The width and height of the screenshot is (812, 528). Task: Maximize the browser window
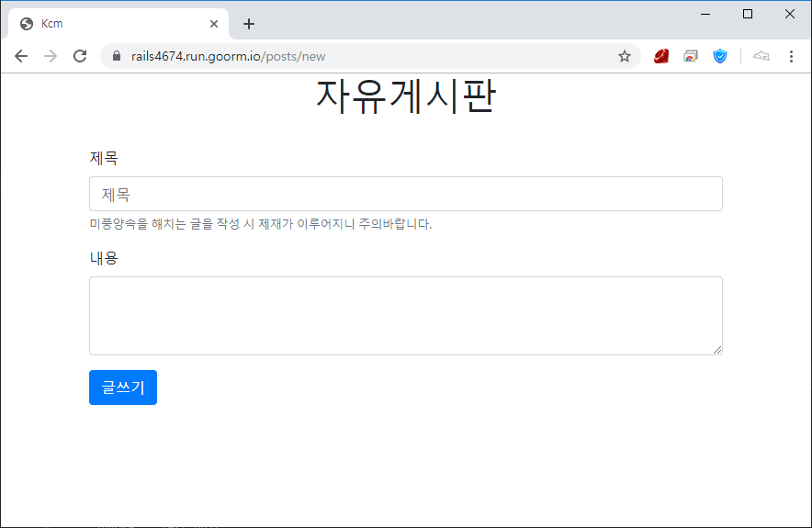tap(748, 14)
